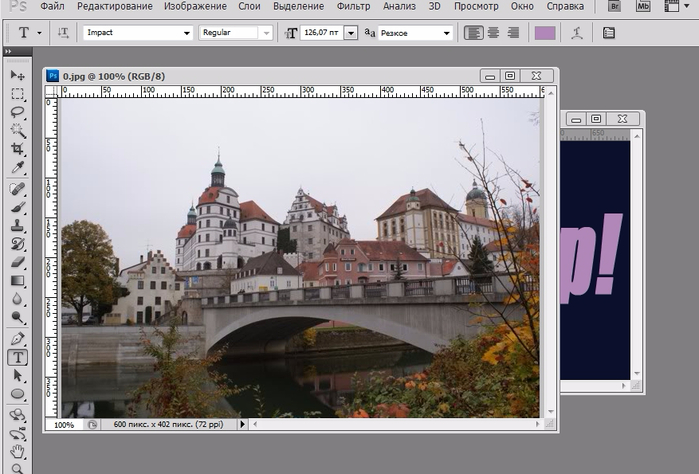699x474 pixels.
Task: Open the Фильтр menu
Action: (x=353, y=7)
